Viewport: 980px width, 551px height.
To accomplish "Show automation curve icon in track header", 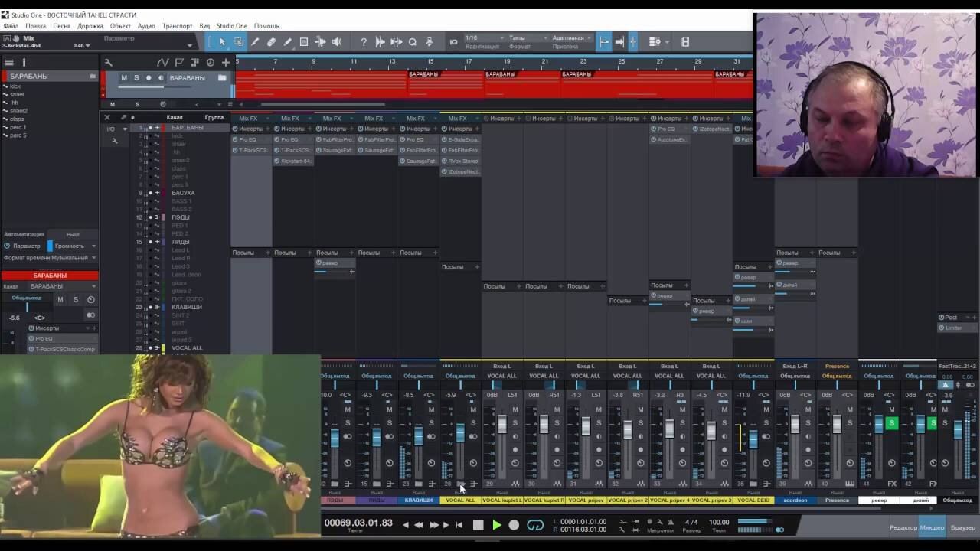I will click(162, 63).
